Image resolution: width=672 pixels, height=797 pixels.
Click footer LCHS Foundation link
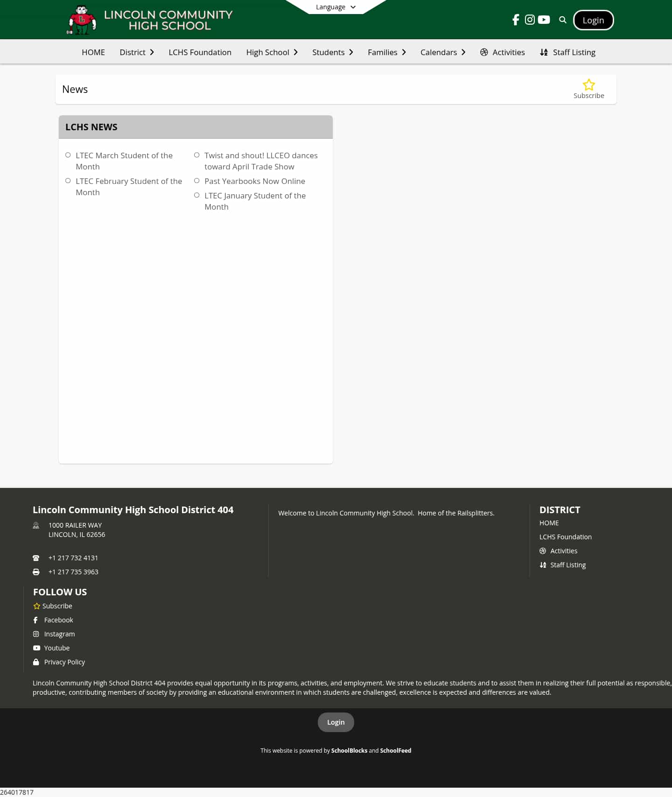pos(566,537)
